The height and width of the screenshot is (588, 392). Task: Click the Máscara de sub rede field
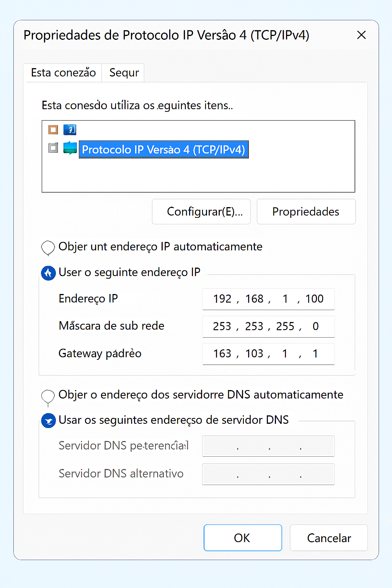[x=268, y=327]
